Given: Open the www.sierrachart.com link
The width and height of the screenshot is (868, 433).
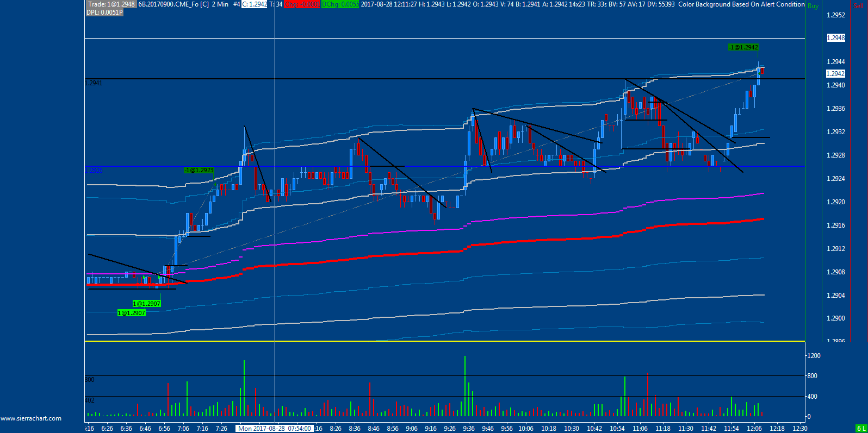Looking at the screenshot, I should [x=31, y=418].
